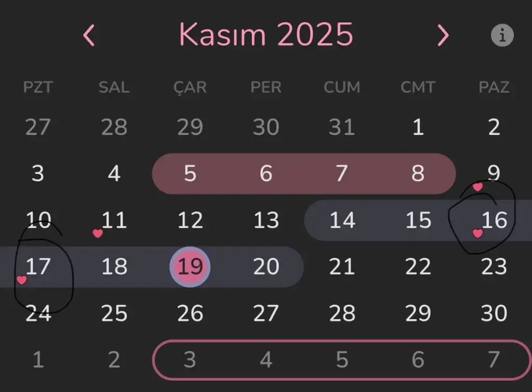
Task: Click the heart icon beside day 11
Action: pyautogui.click(x=97, y=233)
